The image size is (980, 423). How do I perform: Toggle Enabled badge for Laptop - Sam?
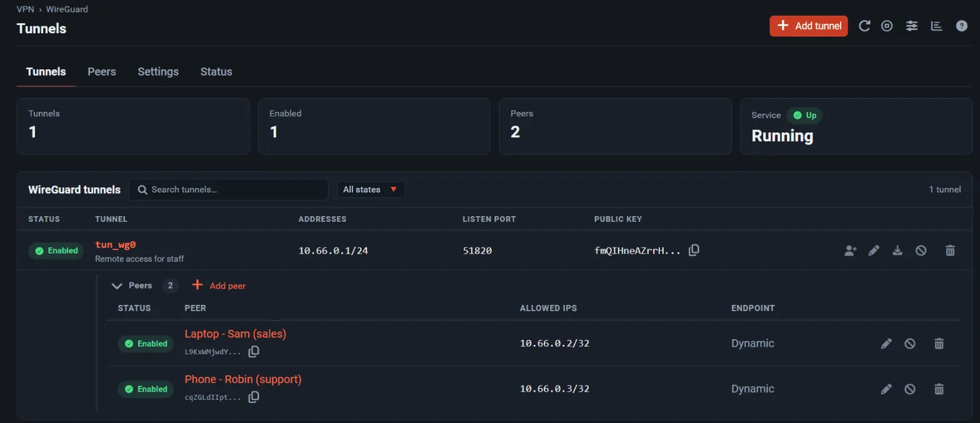coord(146,344)
